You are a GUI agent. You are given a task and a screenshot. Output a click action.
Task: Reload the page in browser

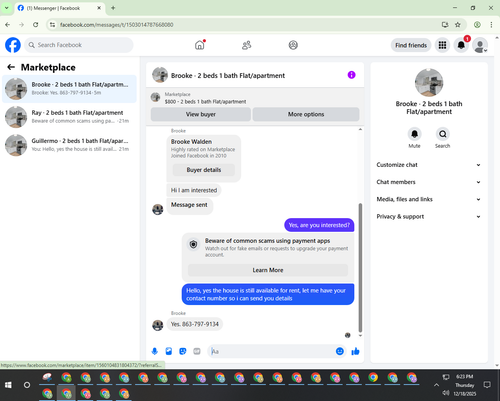pos(36,25)
